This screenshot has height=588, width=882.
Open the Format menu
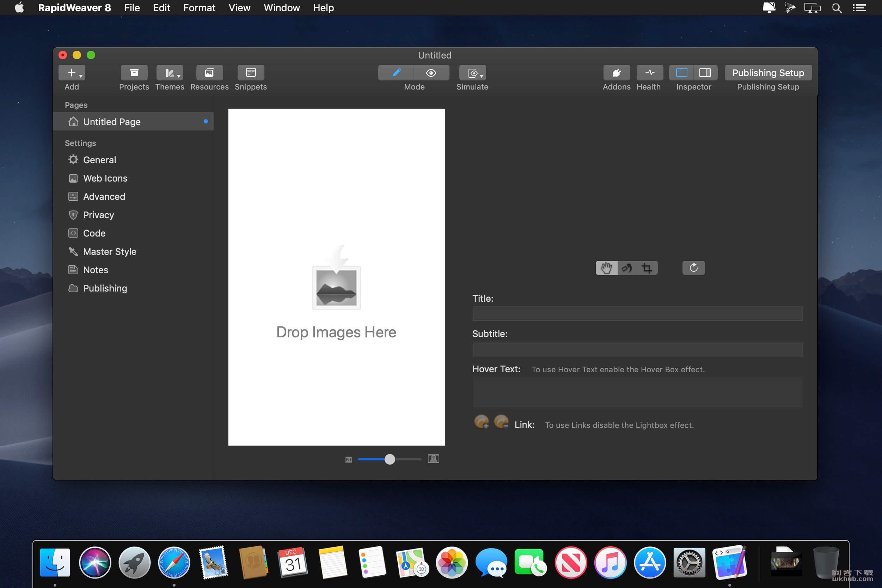(x=199, y=8)
